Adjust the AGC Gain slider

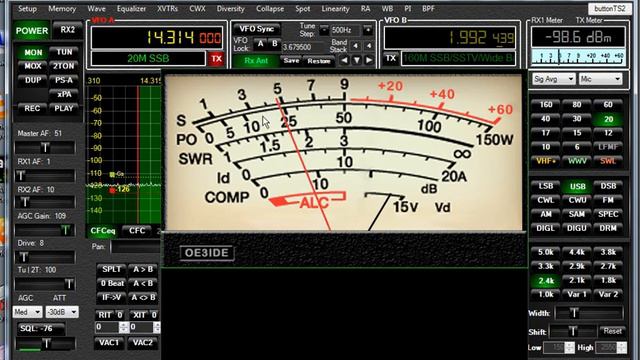pos(45,230)
